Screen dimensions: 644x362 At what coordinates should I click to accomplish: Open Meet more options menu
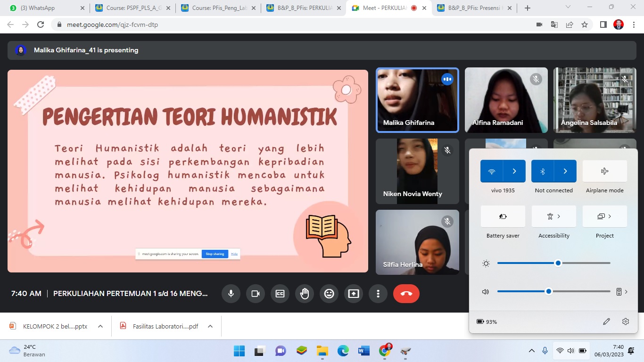coord(378,294)
